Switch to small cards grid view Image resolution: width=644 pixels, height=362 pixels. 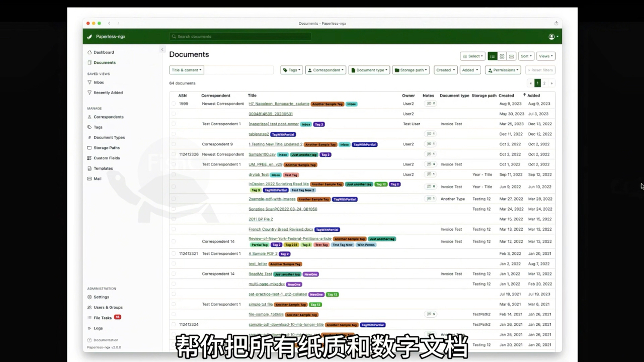502,56
